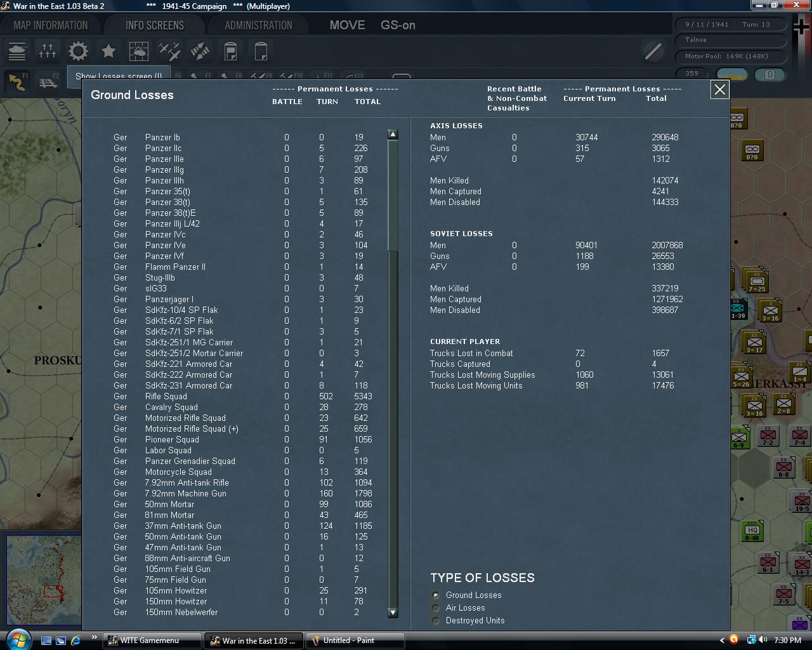Open the ADMINISTRATION tab

(259, 25)
